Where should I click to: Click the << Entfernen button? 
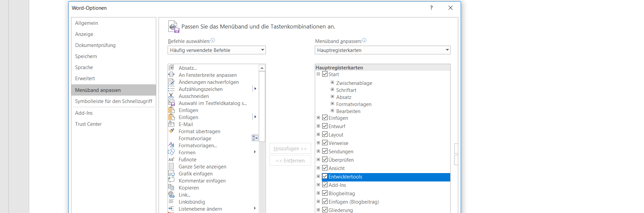click(x=290, y=161)
